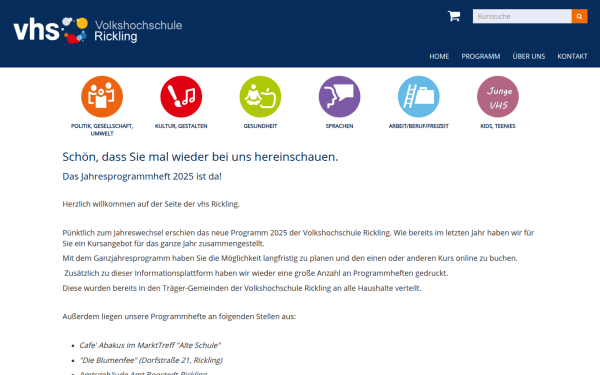Click the Volkshochschule Rickling title text
The height and width of the screenshot is (375, 600).
(138, 31)
